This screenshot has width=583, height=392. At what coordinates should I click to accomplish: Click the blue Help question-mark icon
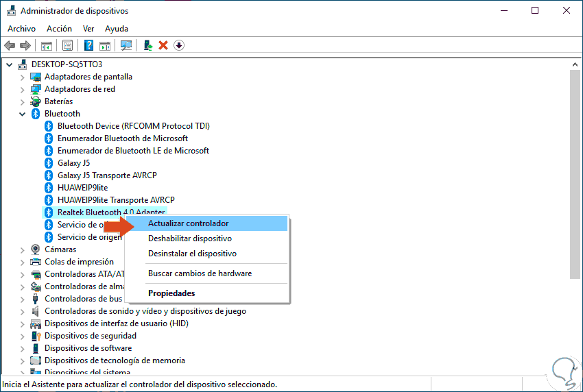[x=88, y=45]
